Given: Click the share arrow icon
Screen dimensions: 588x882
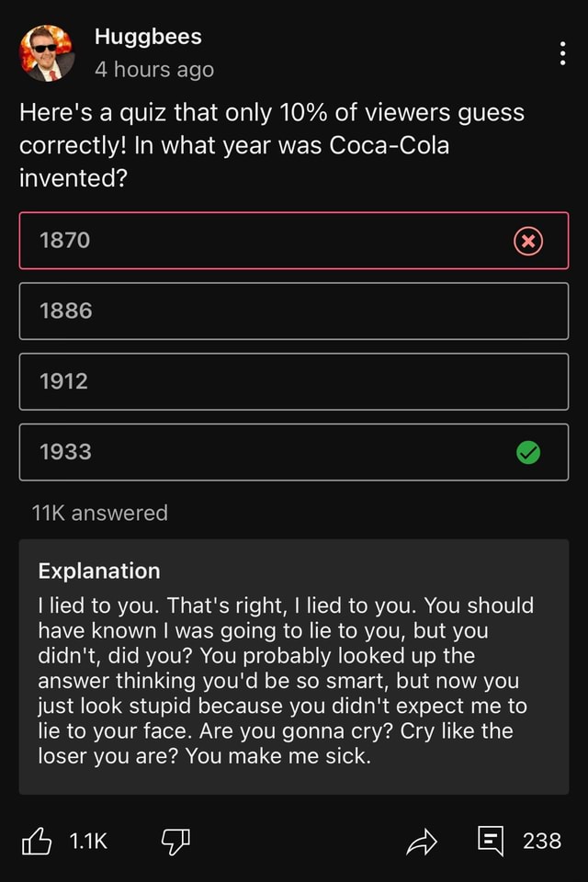Looking at the screenshot, I should [422, 841].
